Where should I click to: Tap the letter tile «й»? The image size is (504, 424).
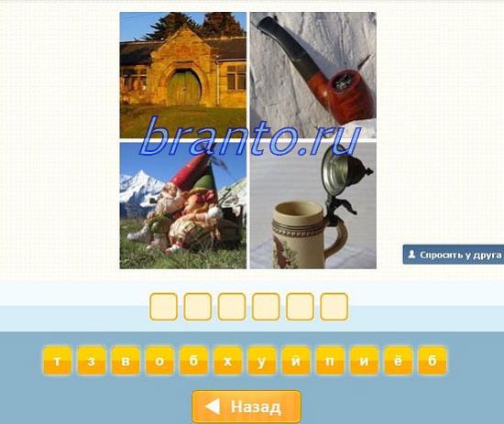(296, 361)
